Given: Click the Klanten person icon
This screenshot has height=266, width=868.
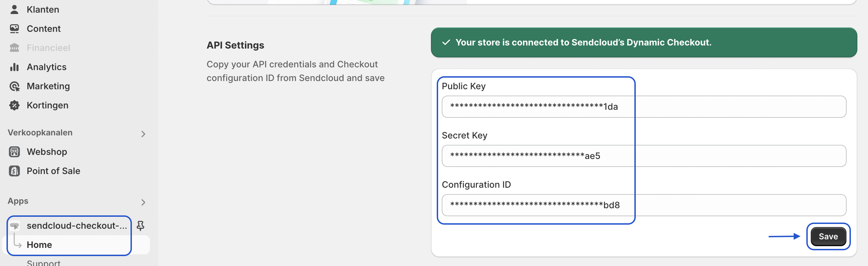Looking at the screenshot, I should click(x=14, y=10).
